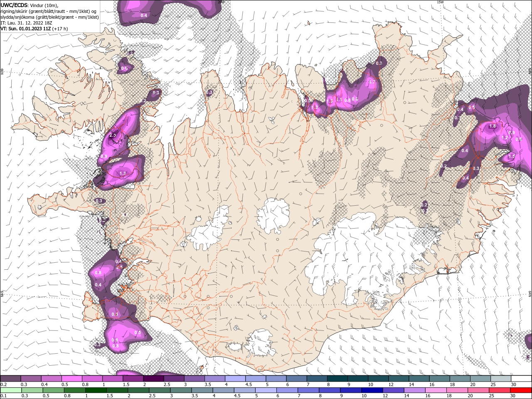Pick the deep blue 10 swatch in the lower legend
This screenshot has width=532, height=399.
coord(372,390)
